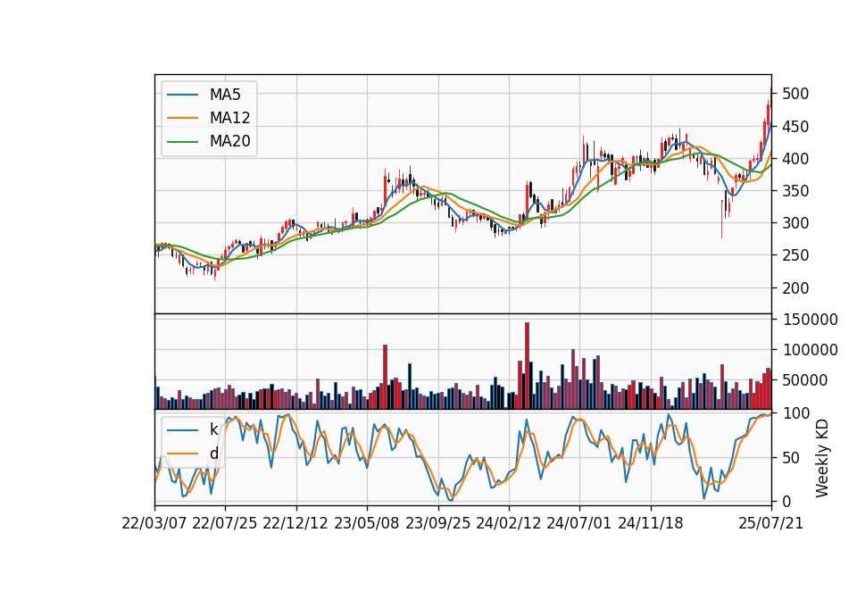Click the 22/07/25 date tick label
Viewport: 857px width, 616px height.
click(x=225, y=524)
